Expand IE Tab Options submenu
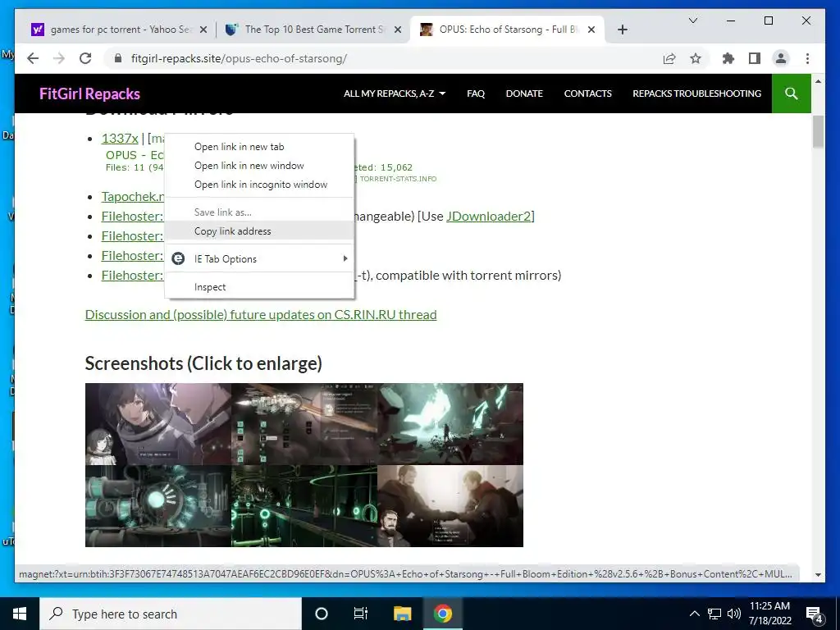The image size is (840, 630). click(258, 258)
